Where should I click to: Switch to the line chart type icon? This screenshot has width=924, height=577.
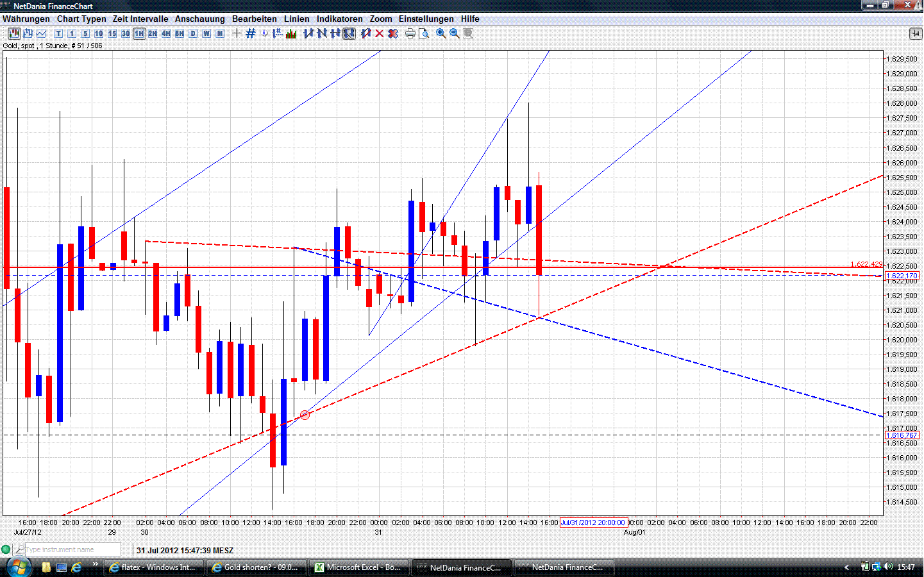tap(40, 33)
